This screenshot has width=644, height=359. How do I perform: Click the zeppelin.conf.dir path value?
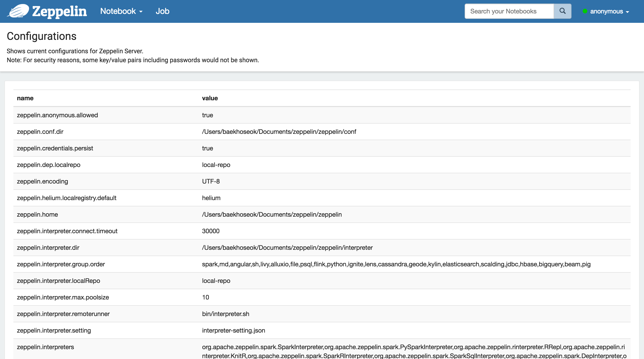click(279, 132)
